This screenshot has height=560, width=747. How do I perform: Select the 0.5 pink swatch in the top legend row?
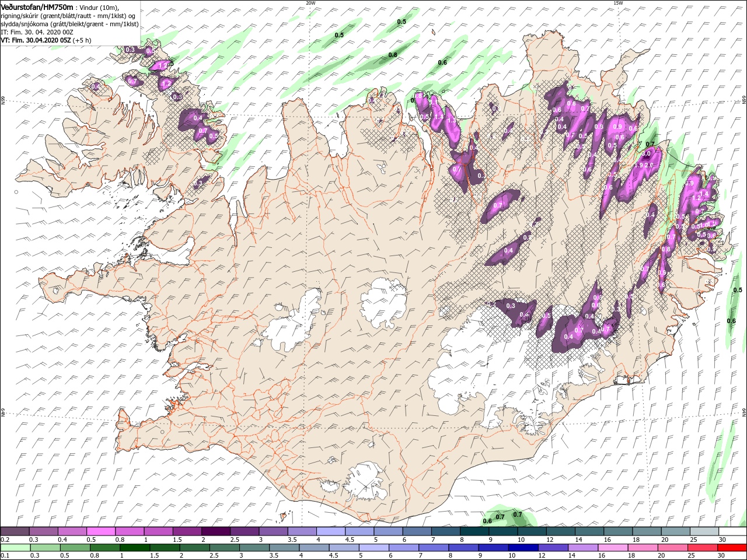100,531
